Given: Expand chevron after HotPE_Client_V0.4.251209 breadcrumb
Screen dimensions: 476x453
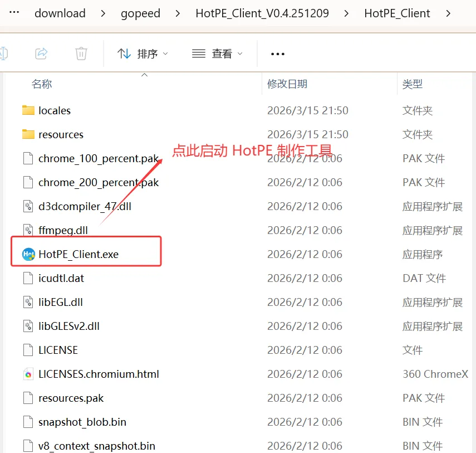Looking at the screenshot, I should coord(346,13).
